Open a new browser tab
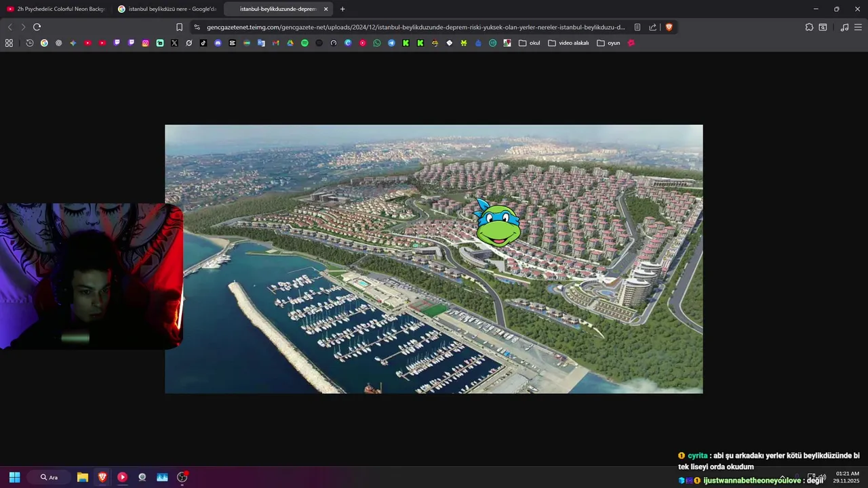 [342, 9]
